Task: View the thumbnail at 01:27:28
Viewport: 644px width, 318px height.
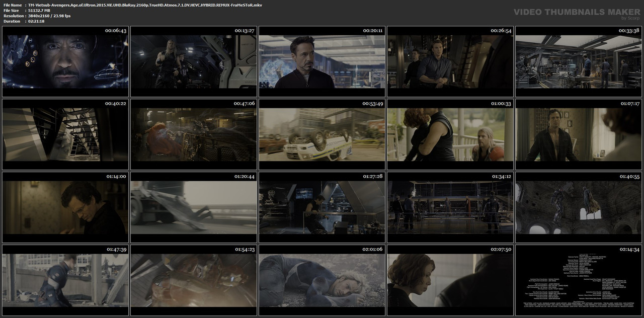Action: (322, 207)
